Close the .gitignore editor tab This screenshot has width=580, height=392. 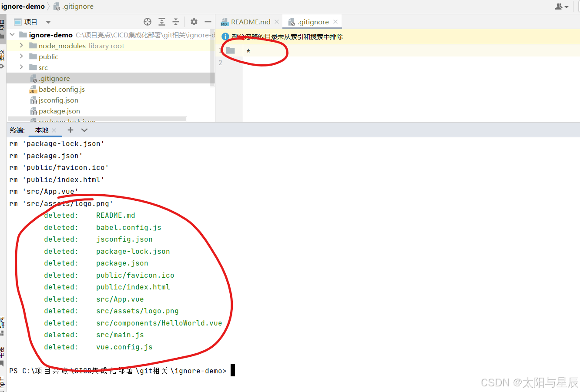(x=335, y=22)
